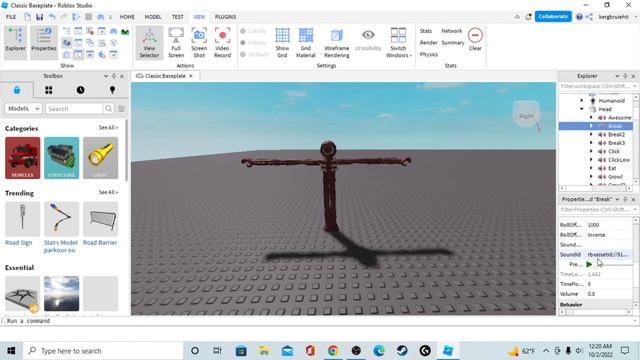Toggle the Properties panel button in ribbon

click(x=44, y=42)
